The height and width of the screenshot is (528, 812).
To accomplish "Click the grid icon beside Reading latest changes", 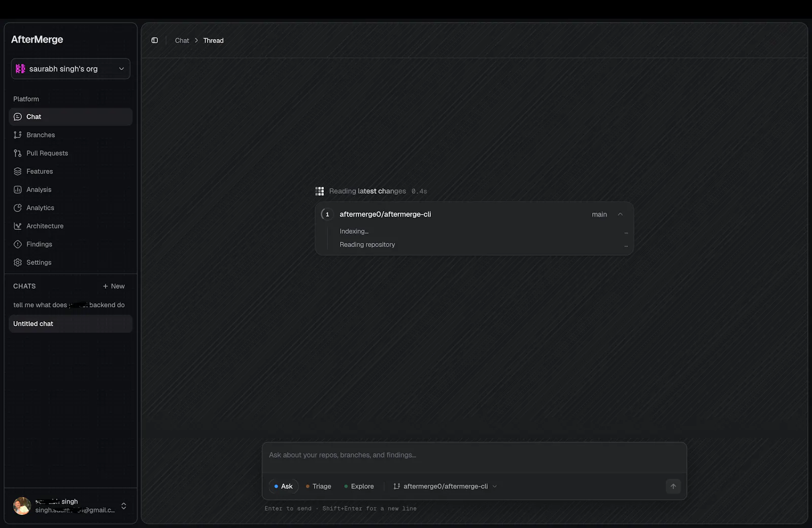I will click(x=320, y=191).
